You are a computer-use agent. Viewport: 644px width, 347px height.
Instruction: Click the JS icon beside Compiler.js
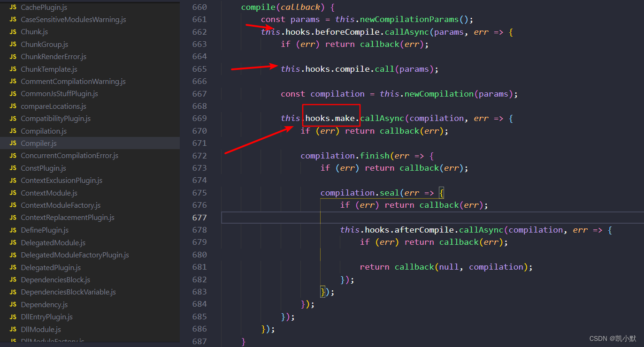pyautogui.click(x=13, y=143)
